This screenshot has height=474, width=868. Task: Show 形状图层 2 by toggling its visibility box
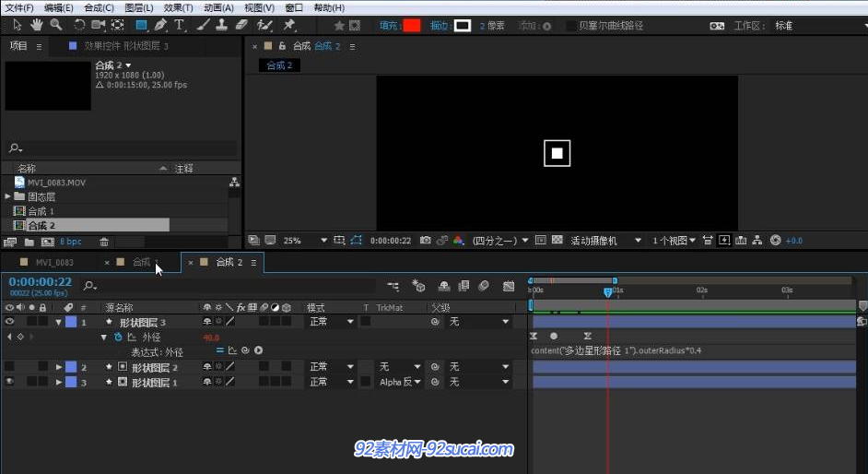click(10, 367)
